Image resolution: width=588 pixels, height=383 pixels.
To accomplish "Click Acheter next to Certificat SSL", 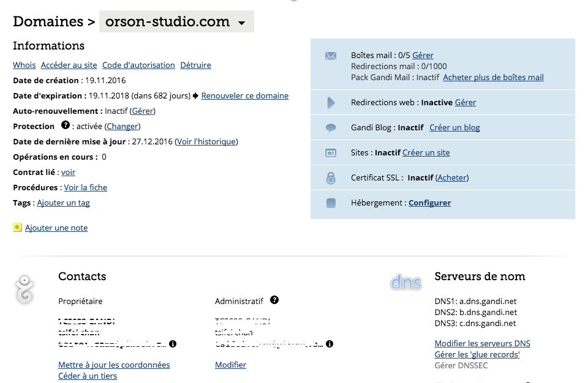I will click(452, 178).
